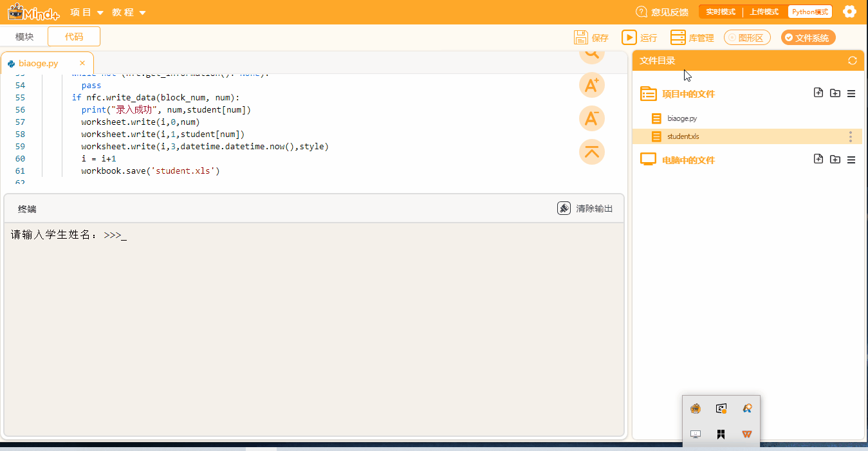Click the 运行 run button
The height and width of the screenshot is (451, 868).
tap(640, 37)
